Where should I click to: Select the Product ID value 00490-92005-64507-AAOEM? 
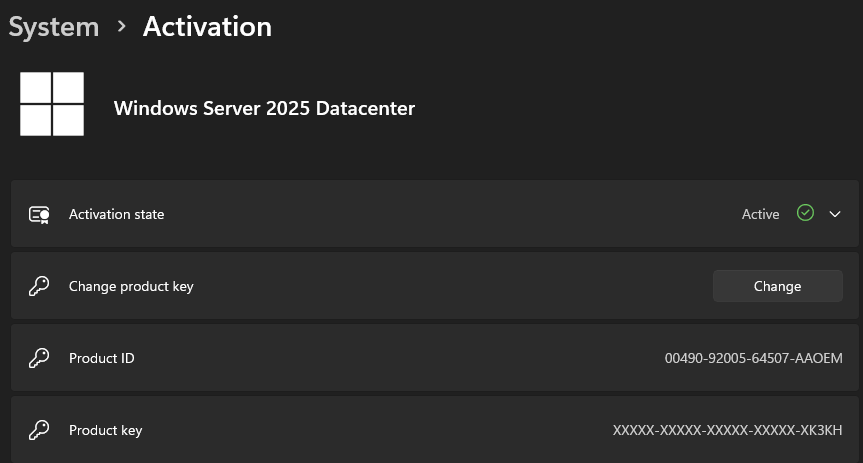coord(753,358)
